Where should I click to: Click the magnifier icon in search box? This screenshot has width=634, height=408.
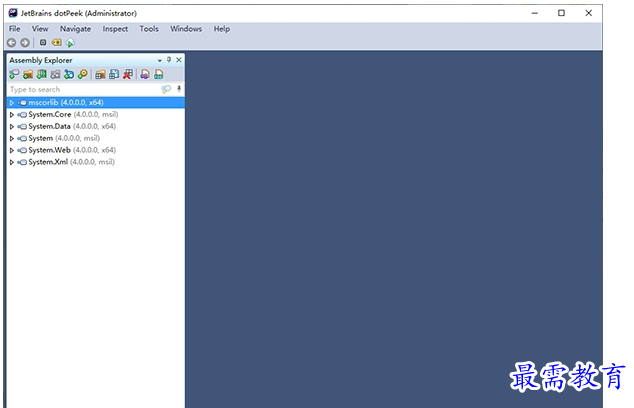click(166, 89)
